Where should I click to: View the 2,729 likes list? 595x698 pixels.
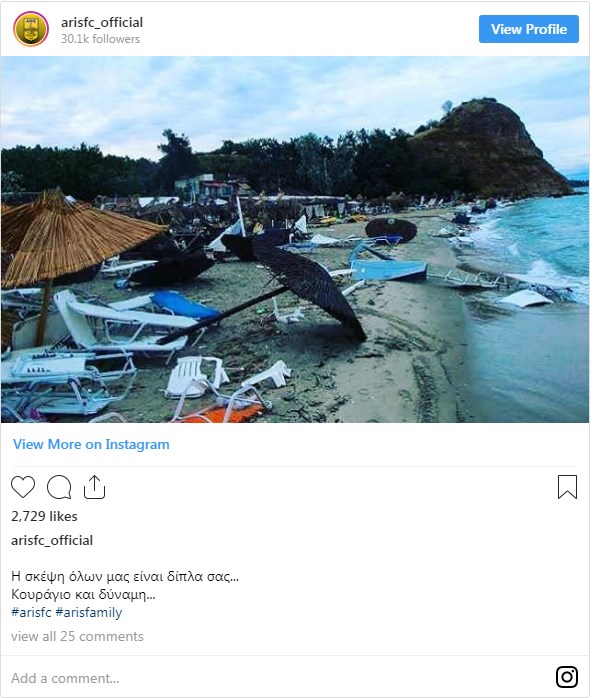pyautogui.click(x=44, y=516)
